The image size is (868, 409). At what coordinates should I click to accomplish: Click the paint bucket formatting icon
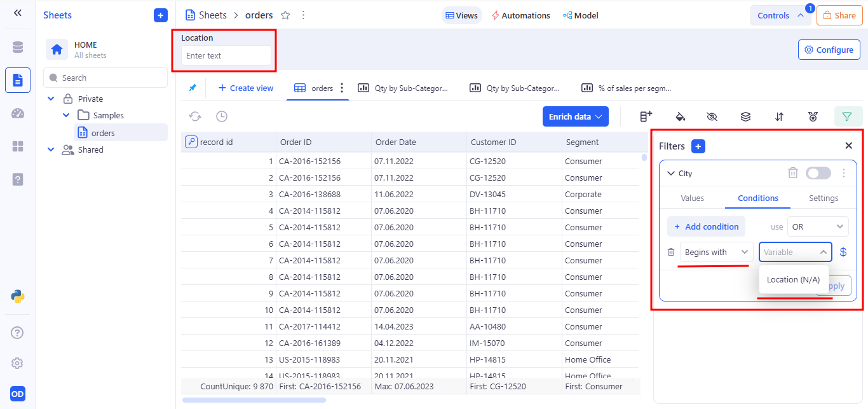pos(679,116)
